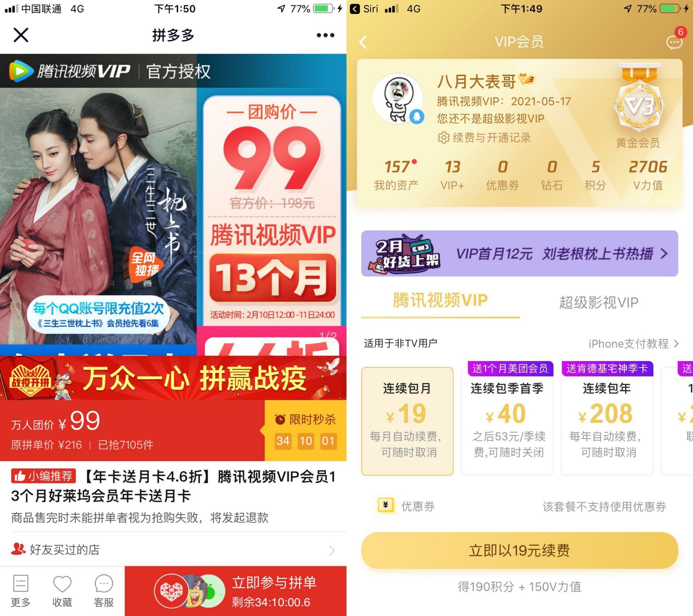
Task: Open the 2月好货上架 promotion banner
Action: pyautogui.click(x=519, y=253)
